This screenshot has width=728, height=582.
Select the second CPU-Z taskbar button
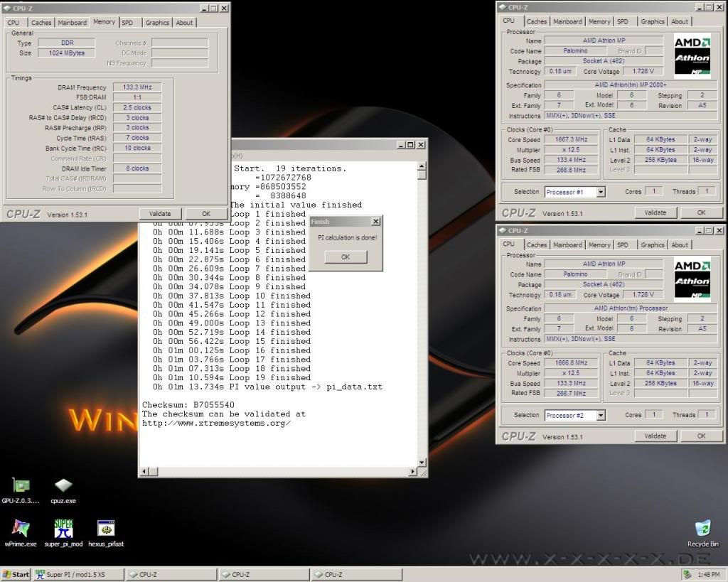pyautogui.click(x=264, y=575)
